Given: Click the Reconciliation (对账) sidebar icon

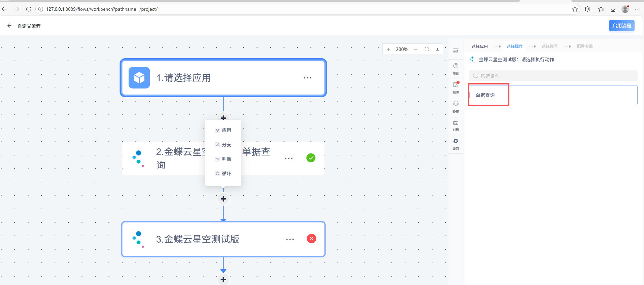Looking at the screenshot, I should pyautogui.click(x=456, y=125).
